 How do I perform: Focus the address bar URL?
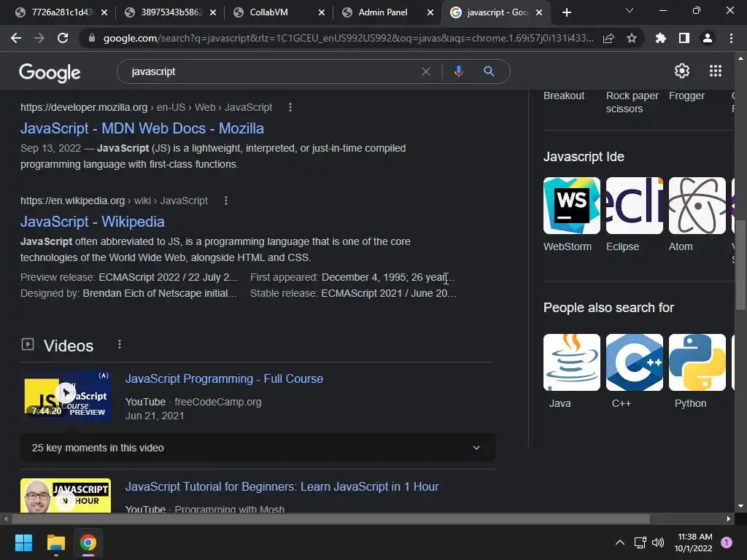[348, 38]
